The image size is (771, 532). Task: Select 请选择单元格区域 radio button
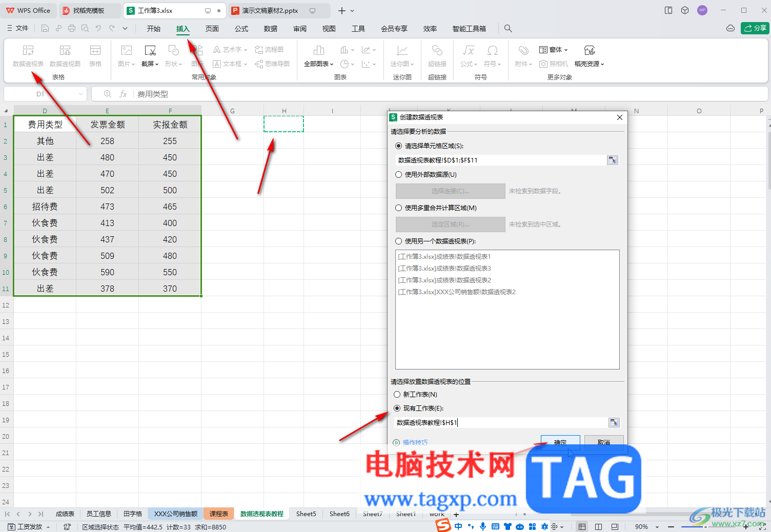398,146
